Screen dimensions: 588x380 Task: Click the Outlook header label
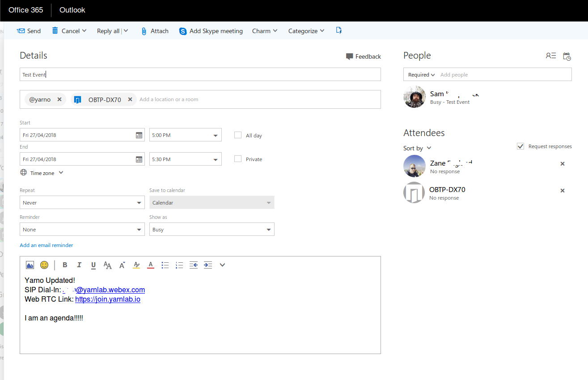72,10
